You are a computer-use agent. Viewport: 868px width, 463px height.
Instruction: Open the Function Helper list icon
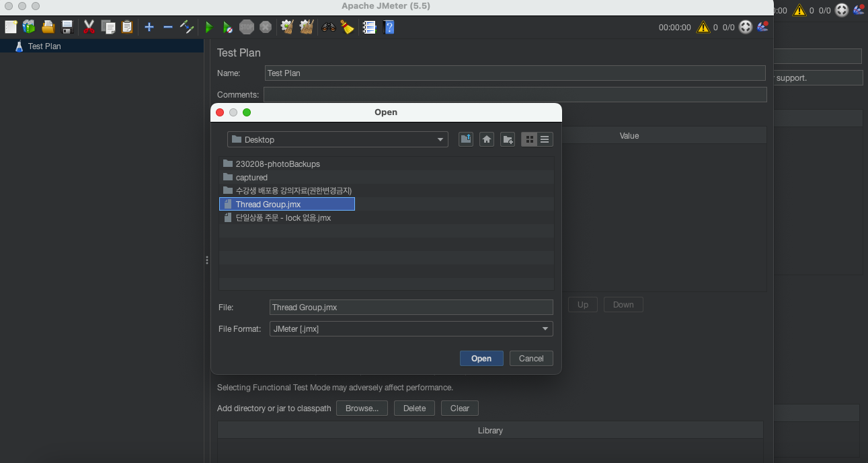[x=369, y=27]
